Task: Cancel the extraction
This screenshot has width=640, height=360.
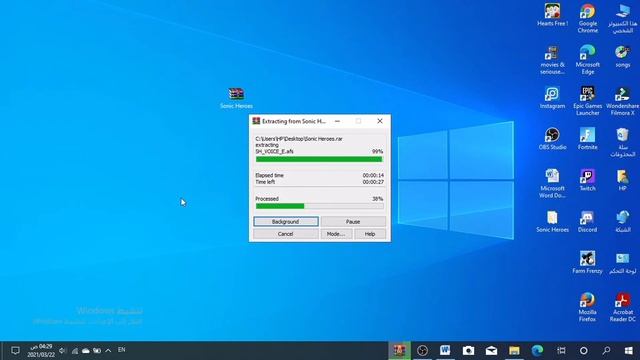Action: [x=286, y=234]
